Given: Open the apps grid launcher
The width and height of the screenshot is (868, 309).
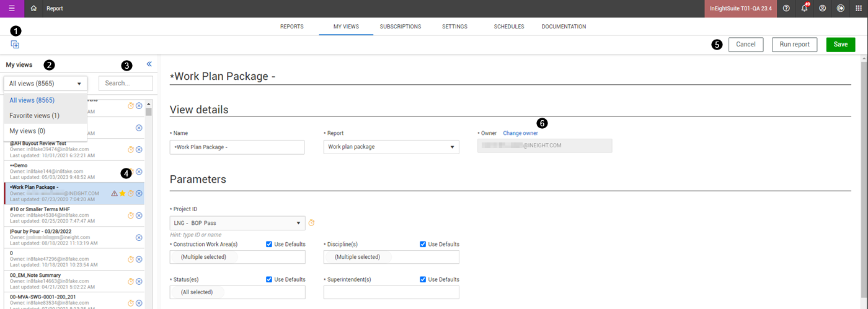Looking at the screenshot, I should [x=859, y=9].
